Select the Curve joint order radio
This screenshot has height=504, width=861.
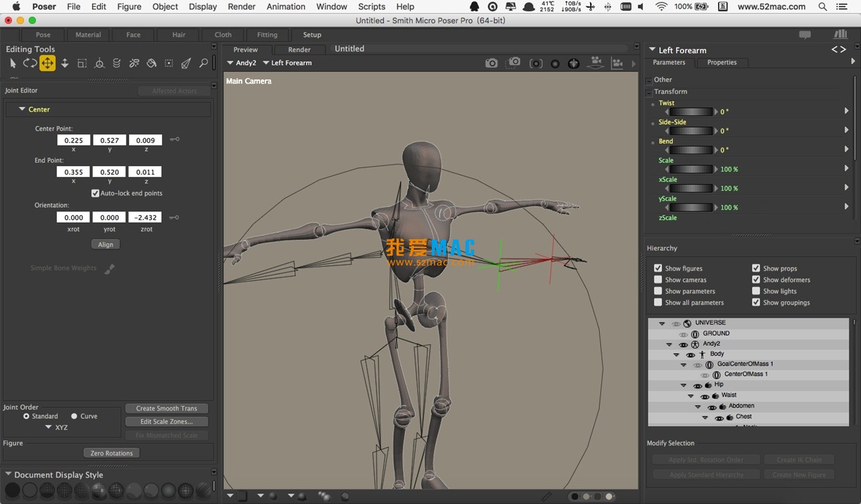click(x=74, y=416)
